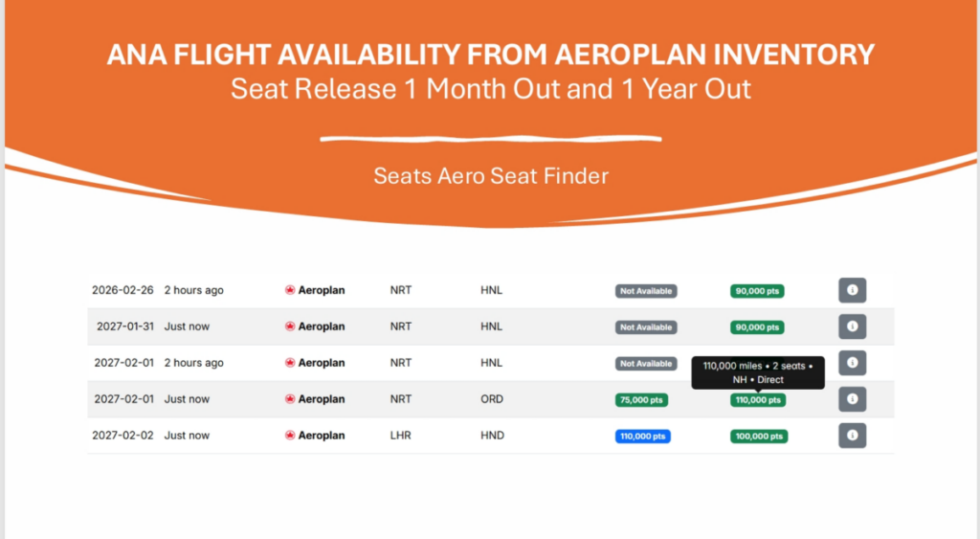Open info for 2027-01-31 NRT to HNL flight
The image size is (980, 539).
[x=852, y=326]
